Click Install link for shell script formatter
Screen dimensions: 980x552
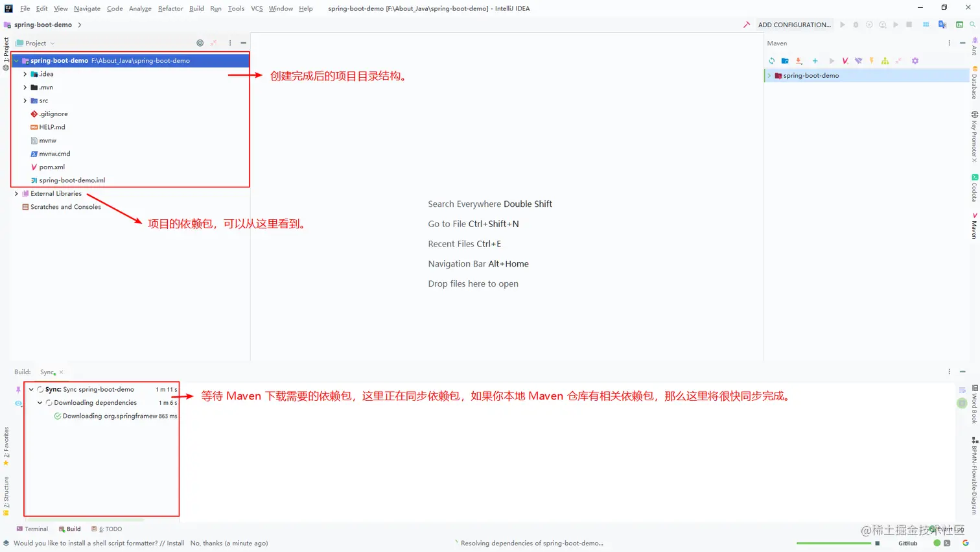pyautogui.click(x=176, y=544)
